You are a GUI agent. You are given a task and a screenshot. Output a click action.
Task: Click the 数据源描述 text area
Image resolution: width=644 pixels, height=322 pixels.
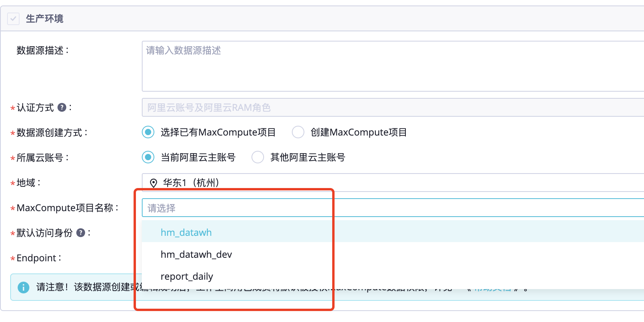pyautogui.click(x=393, y=66)
